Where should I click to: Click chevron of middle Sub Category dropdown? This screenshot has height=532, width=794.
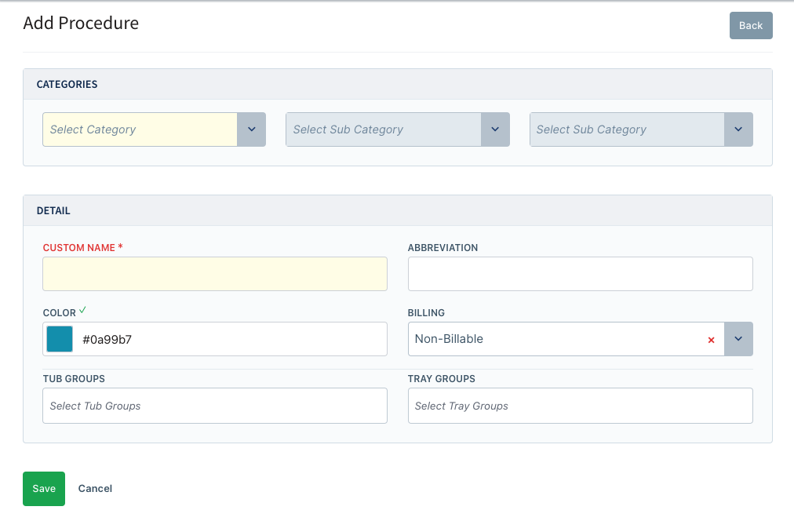tap(495, 129)
